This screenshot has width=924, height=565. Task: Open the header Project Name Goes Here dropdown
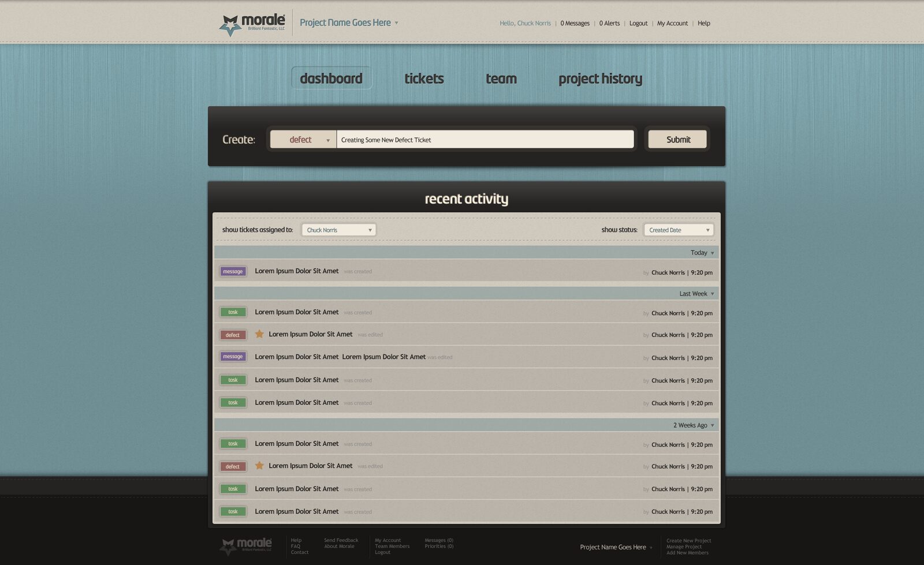(349, 23)
